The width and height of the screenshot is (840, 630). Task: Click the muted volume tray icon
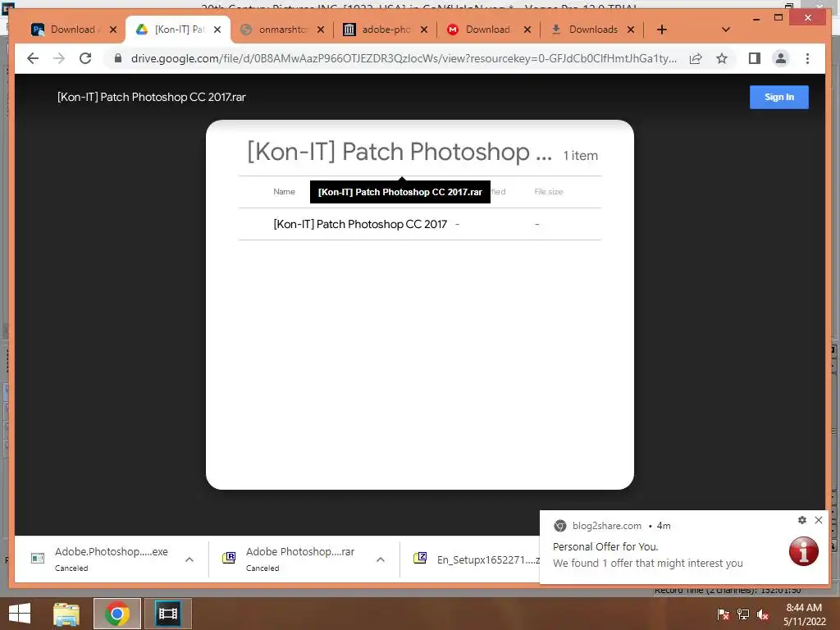point(763,614)
